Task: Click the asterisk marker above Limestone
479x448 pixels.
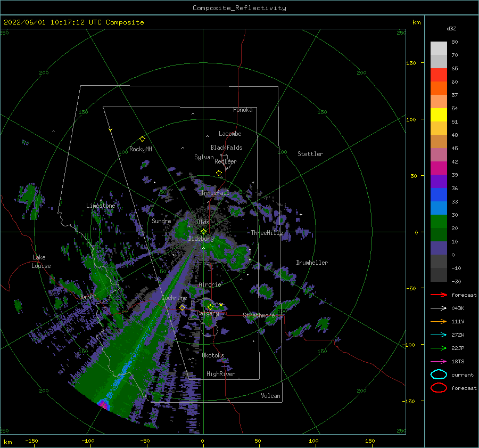Action: [x=101, y=201]
